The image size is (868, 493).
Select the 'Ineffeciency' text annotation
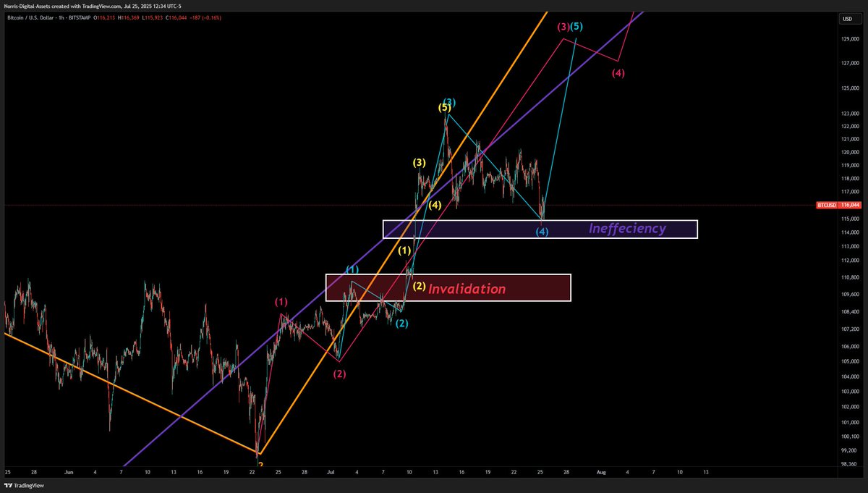click(627, 229)
